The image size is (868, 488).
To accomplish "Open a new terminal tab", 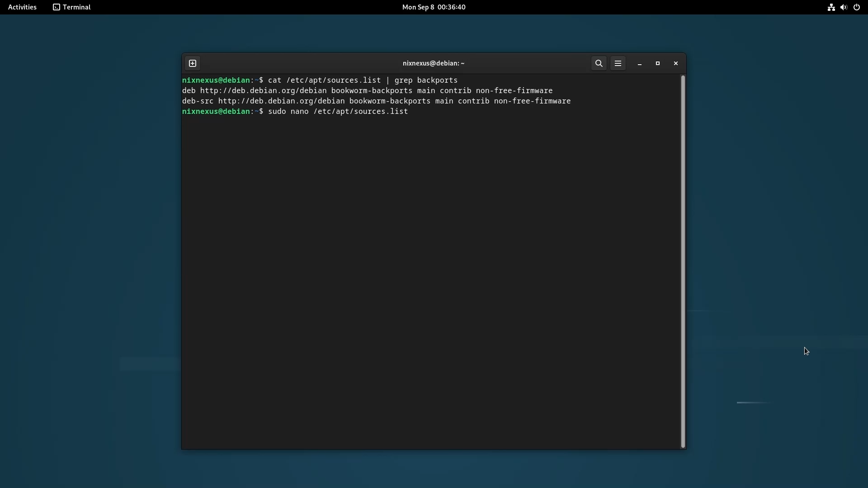I will point(193,63).
